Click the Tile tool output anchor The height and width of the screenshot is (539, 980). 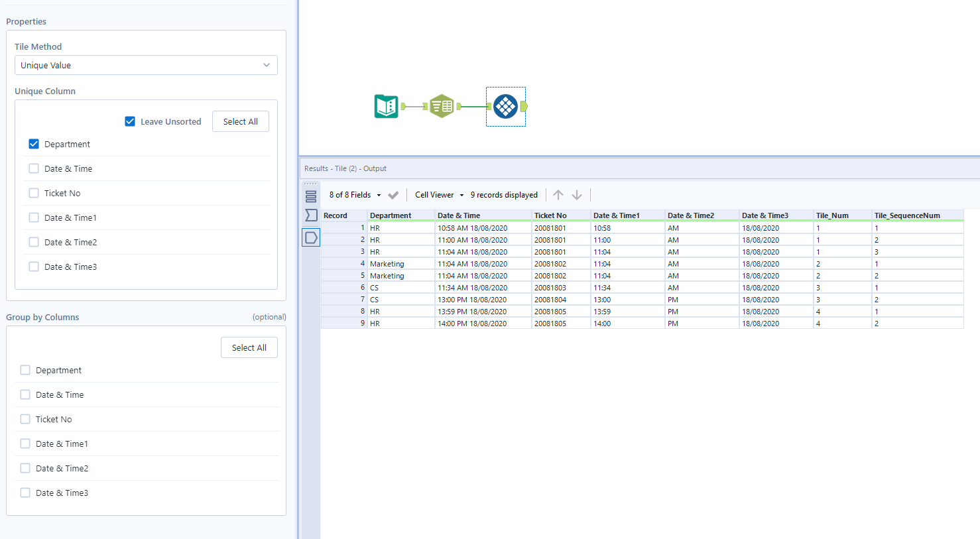523,106
